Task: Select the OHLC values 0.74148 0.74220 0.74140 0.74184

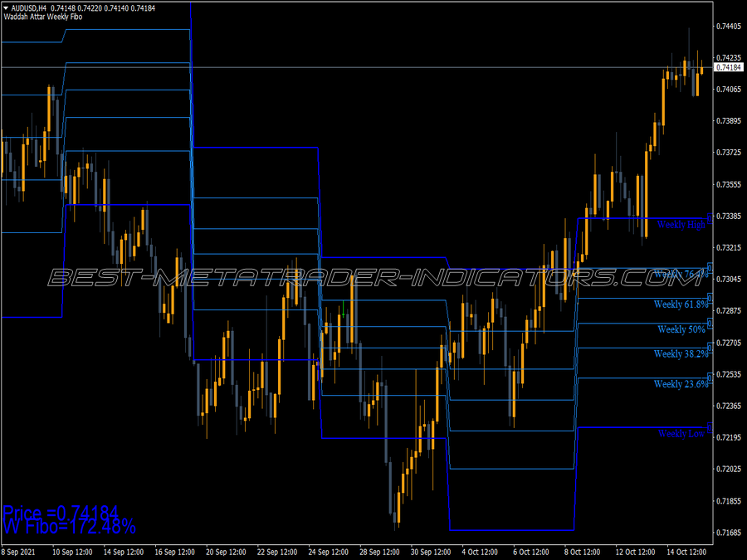Action: point(103,8)
